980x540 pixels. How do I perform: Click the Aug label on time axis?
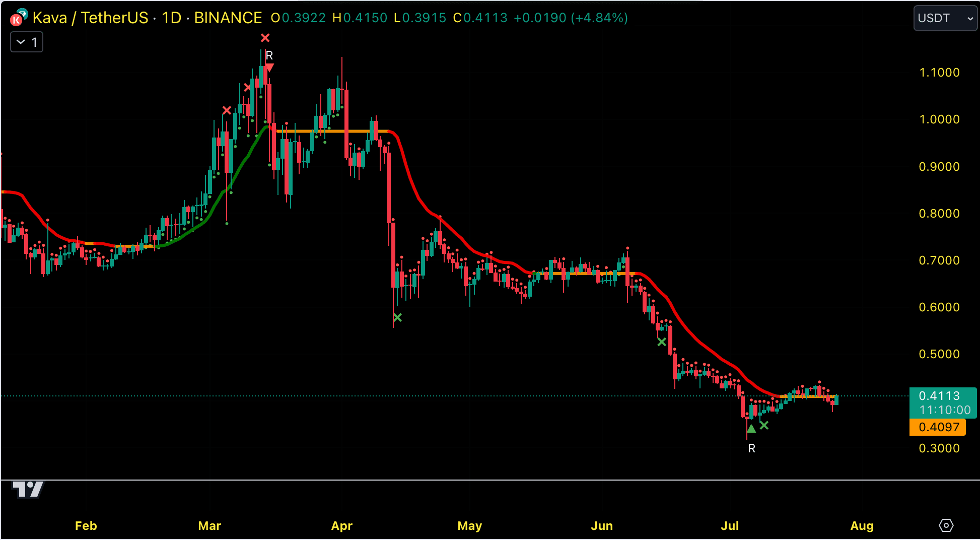pyautogui.click(x=862, y=526)
